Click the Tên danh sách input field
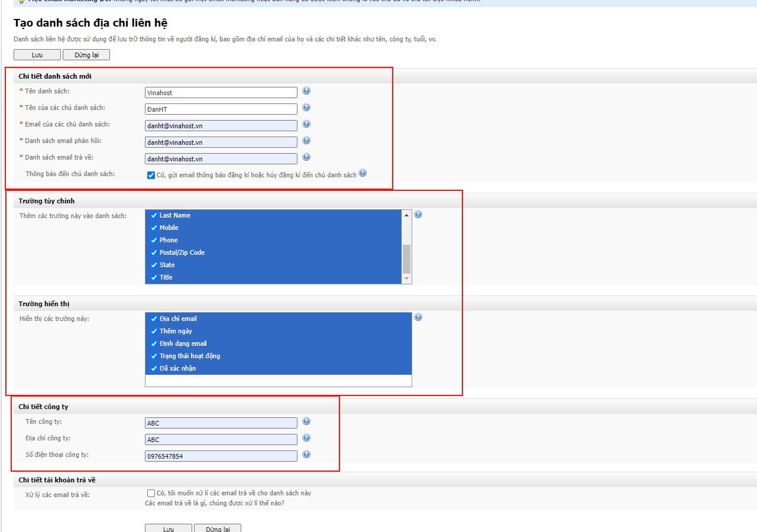Image resolution: width=757 pixels, height=532 pixels. 221,93
